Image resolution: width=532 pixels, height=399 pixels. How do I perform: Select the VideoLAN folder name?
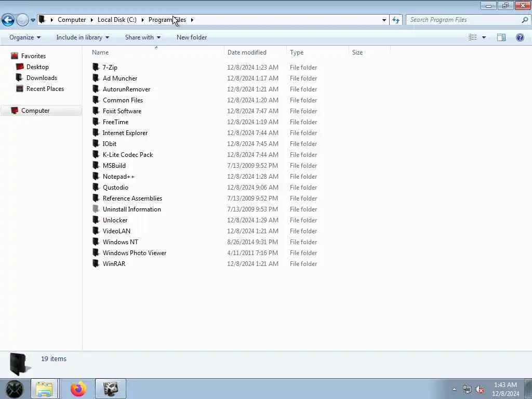click(x=116, y=231)
